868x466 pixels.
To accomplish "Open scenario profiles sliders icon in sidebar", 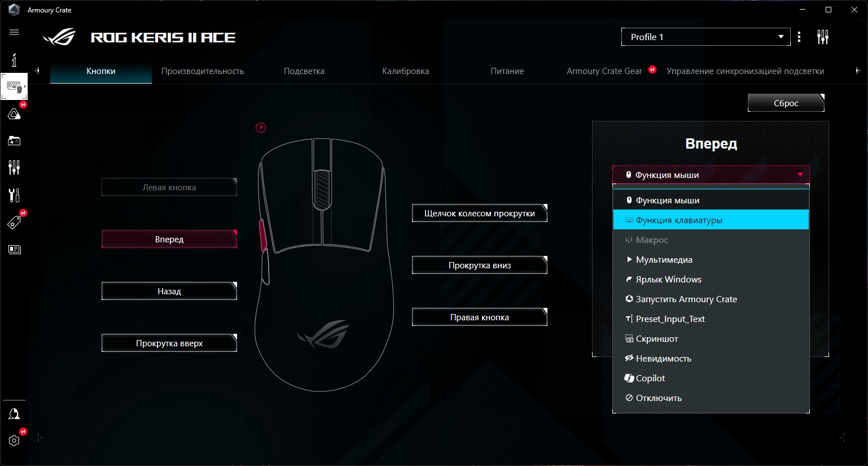I will point(14,167).
